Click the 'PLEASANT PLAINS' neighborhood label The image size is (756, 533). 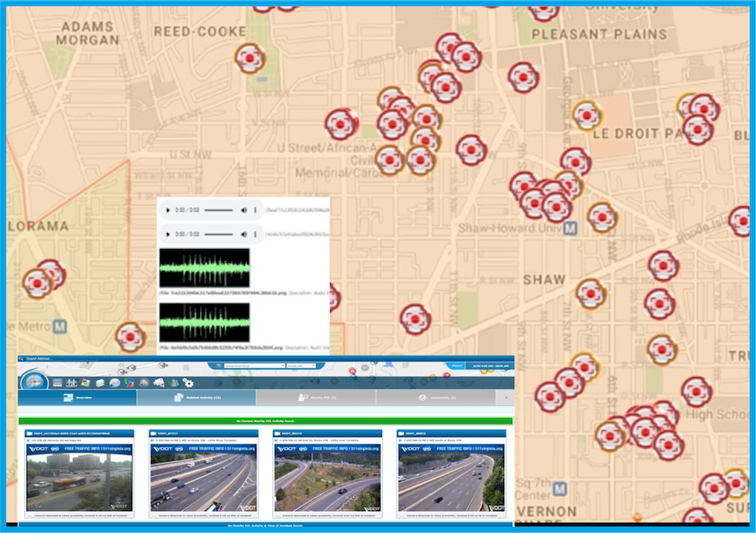(x=599, y=34)
